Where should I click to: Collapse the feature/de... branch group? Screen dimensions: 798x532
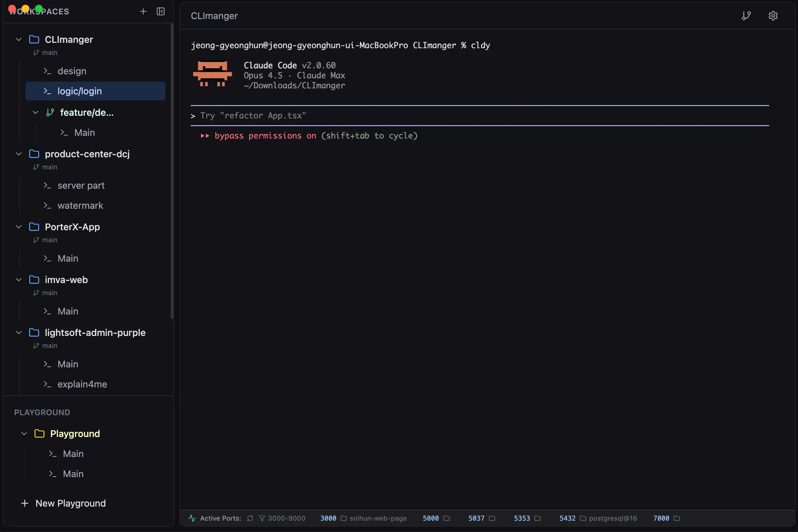[x=35, y=112]
